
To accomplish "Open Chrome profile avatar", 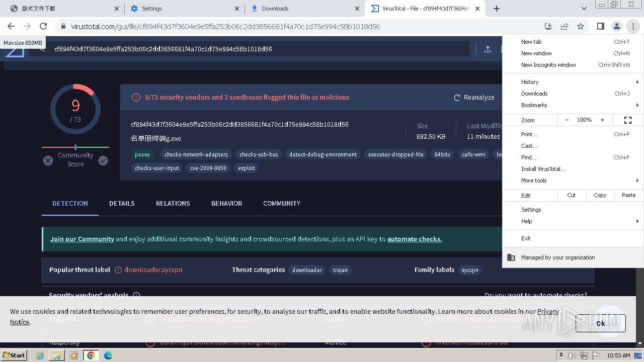I will coord(616,26).
